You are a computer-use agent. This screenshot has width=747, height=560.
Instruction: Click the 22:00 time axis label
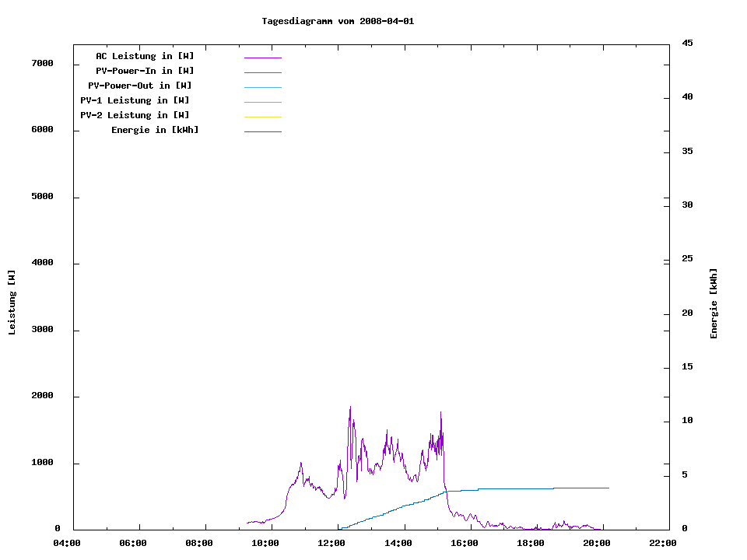(x=663, y=543)
